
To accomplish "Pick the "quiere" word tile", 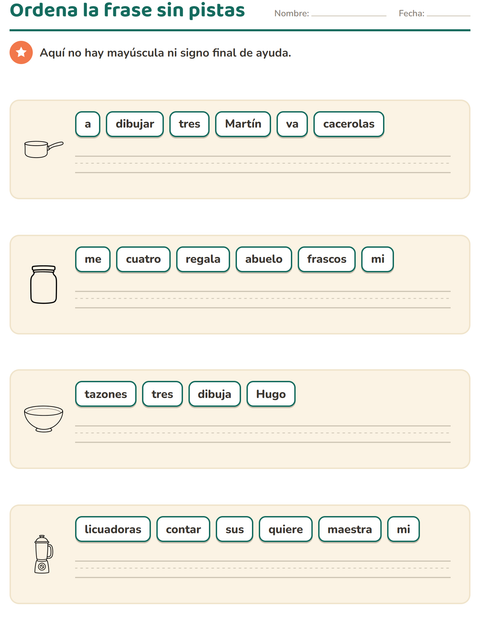I will [x=285, y=529].
